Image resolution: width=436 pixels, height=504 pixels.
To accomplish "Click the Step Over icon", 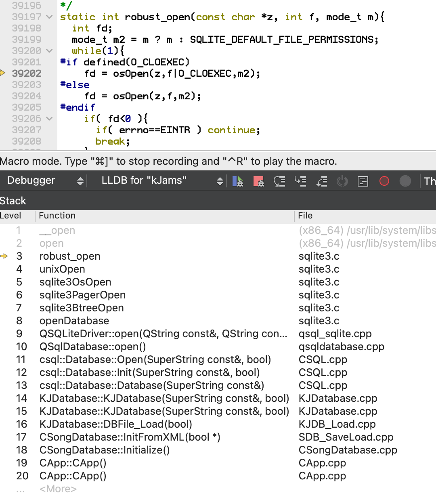I will pyautogui.click(x=279, y=181).
